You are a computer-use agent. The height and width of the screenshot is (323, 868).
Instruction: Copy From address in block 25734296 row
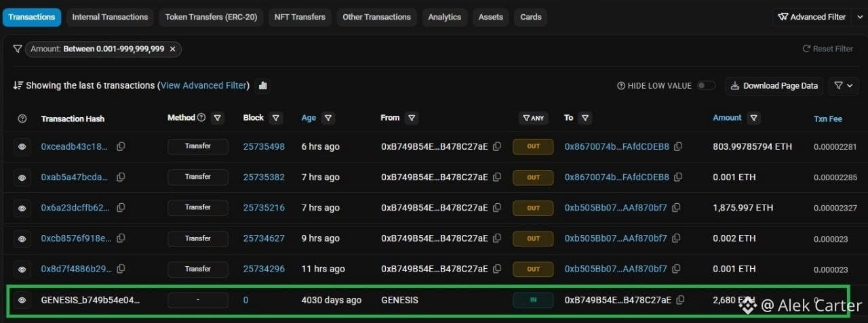coord(497,269)
